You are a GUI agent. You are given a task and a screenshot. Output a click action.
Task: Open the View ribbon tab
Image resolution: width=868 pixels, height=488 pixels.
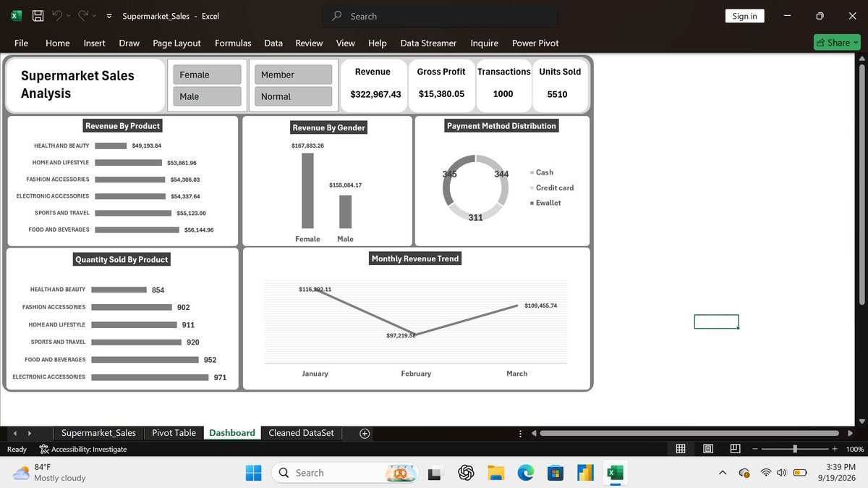click(346, 43)
